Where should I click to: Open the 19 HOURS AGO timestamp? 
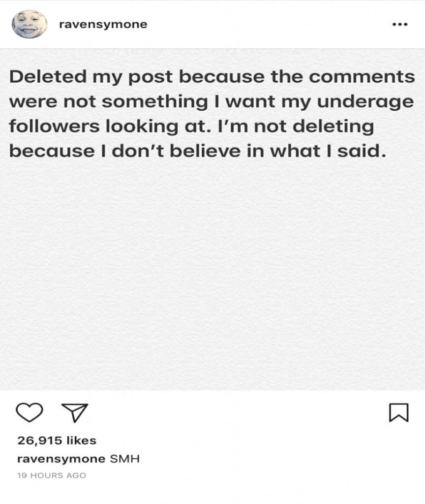pyautogui.click(x=52, y=475)
